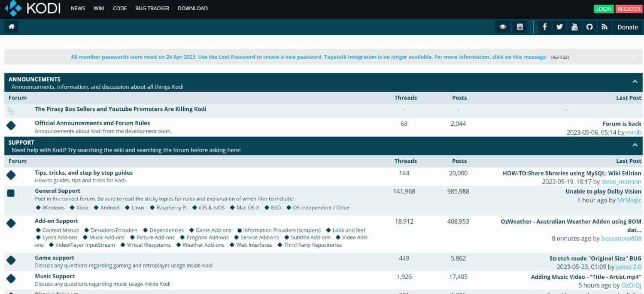This screenshot has width=644, height=294.
Task: View user OzDrDj's profile
Action: click(x=631, y=285)
